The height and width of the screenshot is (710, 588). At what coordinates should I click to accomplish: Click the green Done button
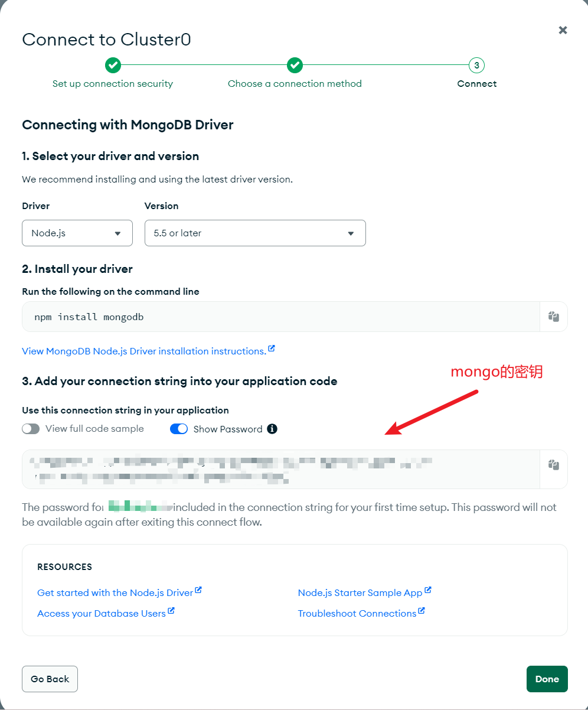click(x=547, y=679)
